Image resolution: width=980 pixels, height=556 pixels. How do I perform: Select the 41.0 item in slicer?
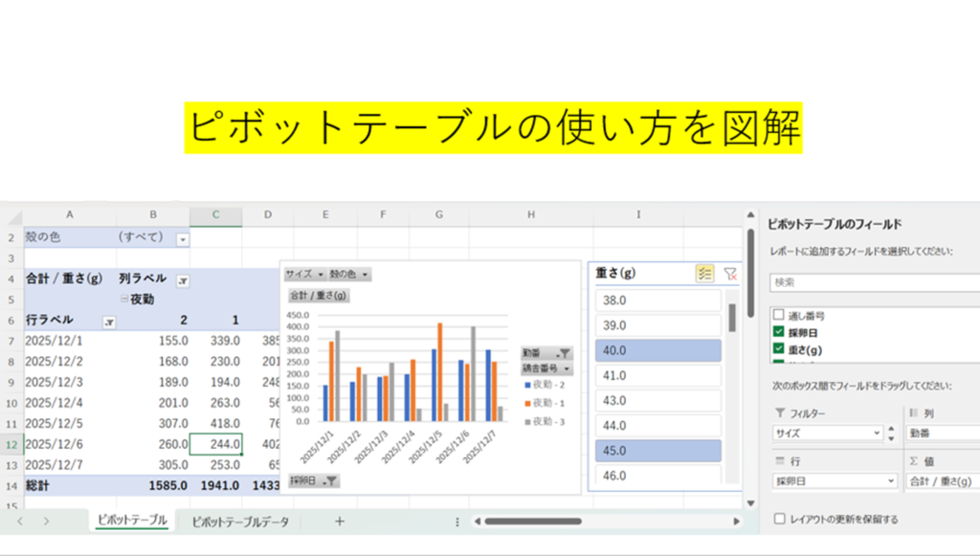tap(657, 376)
